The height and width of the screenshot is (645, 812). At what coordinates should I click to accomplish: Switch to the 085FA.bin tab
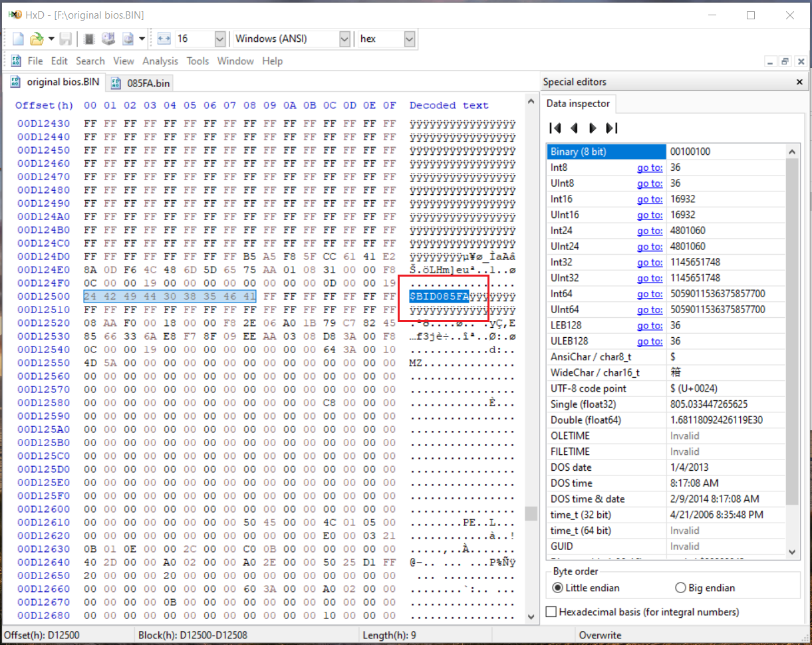point(148,83)
